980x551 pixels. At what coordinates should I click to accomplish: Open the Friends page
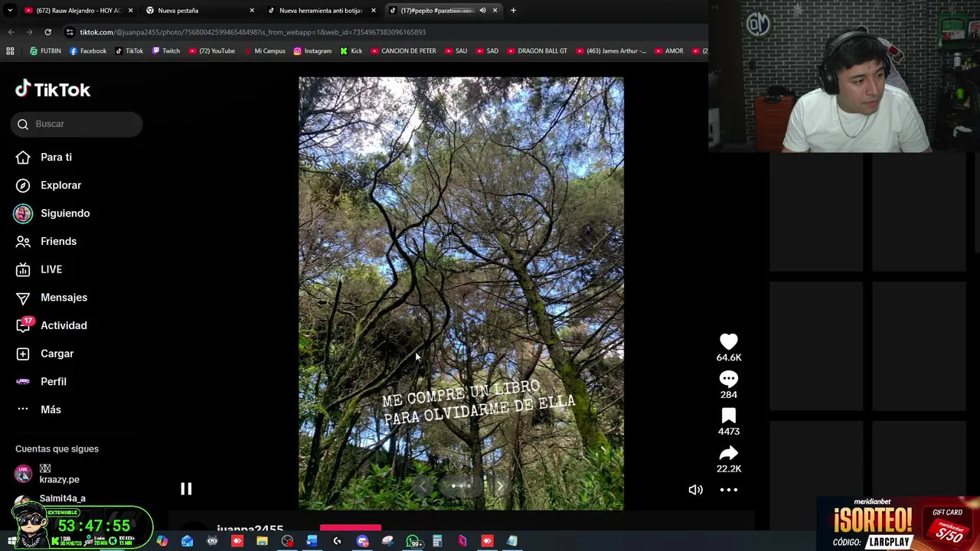coord(58,241)
